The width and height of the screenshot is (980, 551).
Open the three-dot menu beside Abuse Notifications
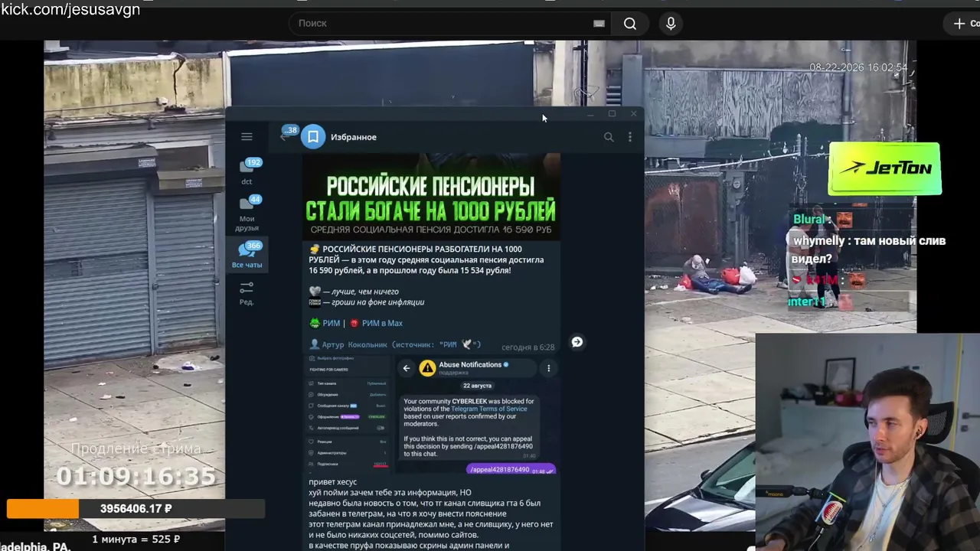click(x=548, y=368)
